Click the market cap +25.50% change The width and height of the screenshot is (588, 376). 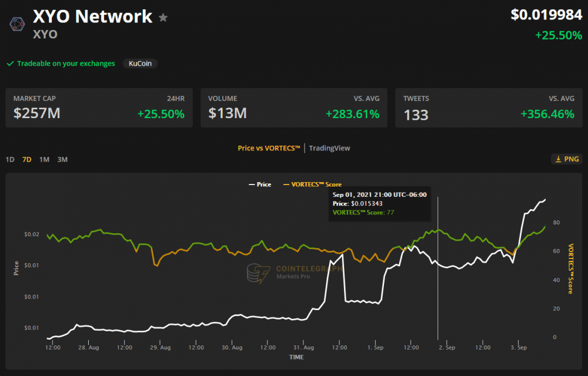point(161,114)
